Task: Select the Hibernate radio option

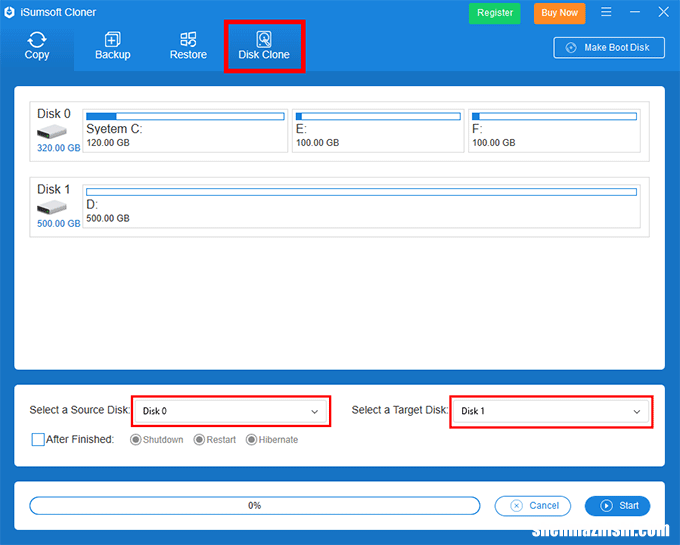Action: click(x=272, y=440)
